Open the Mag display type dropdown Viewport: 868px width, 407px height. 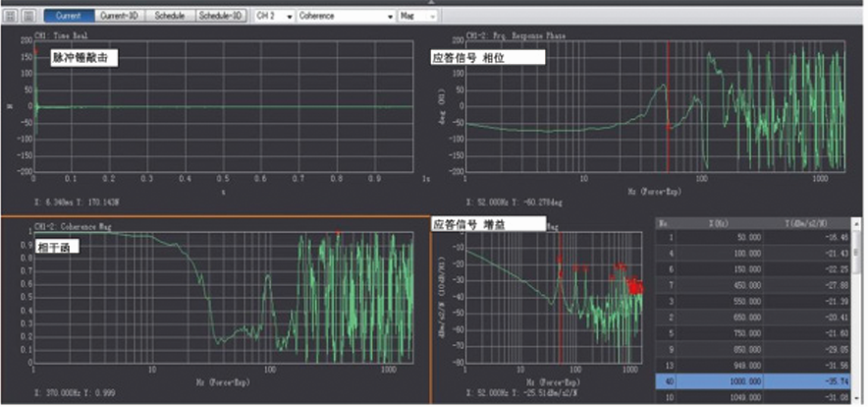coord(418,17)
